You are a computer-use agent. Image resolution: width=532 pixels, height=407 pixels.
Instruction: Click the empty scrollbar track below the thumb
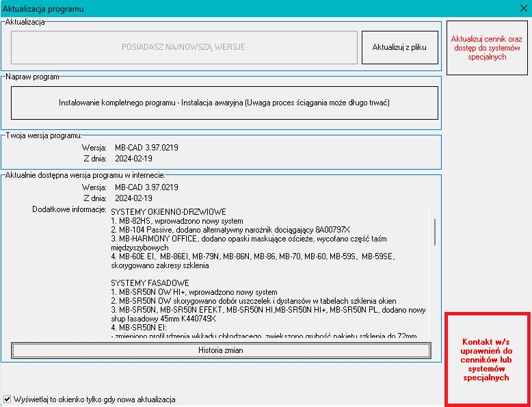pyautogui.click(x=434, y=294)
